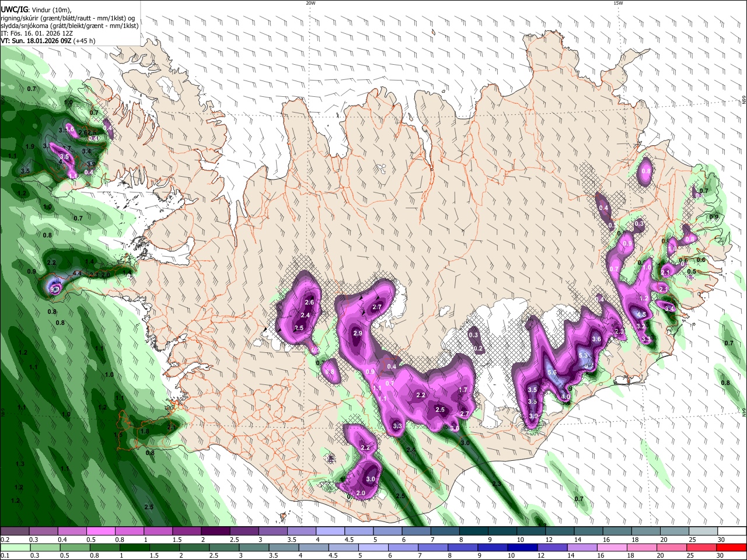Click the 3.9 value on the map

click(533, 416)
